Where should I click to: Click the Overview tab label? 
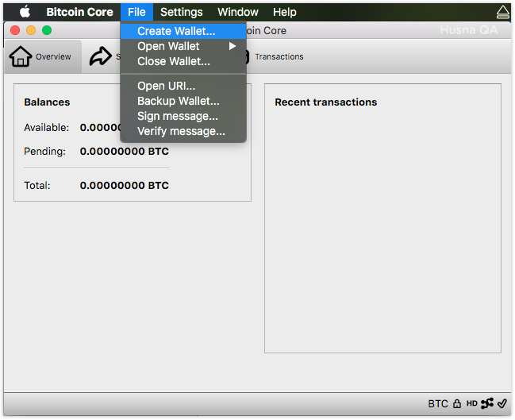pyautogui.click(x=53, y=56)
